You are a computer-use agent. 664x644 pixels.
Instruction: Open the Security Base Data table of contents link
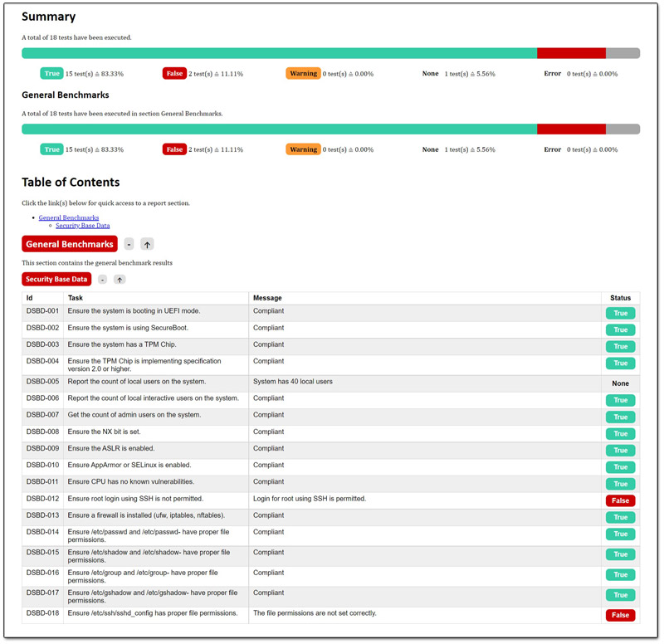pyautogui.click(x=82, y=226)
